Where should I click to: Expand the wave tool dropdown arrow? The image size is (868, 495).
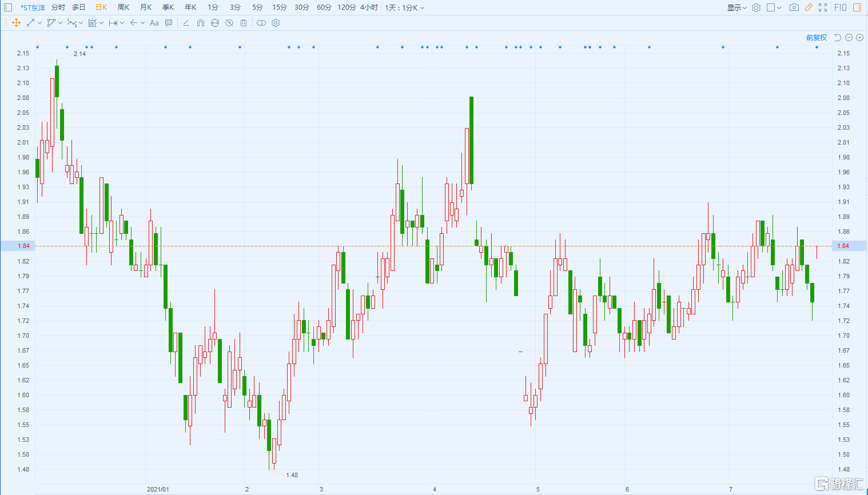click(x=81, y=23)
